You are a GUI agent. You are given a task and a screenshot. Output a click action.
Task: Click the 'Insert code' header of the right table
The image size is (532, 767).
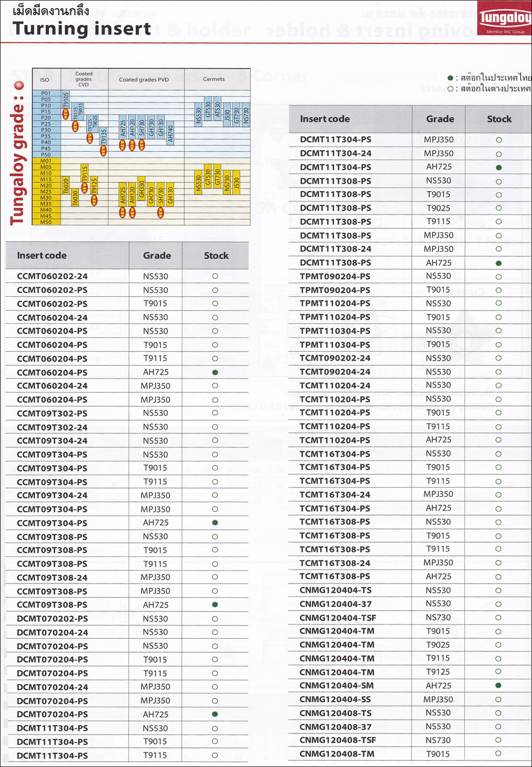(x=325, y=119)
